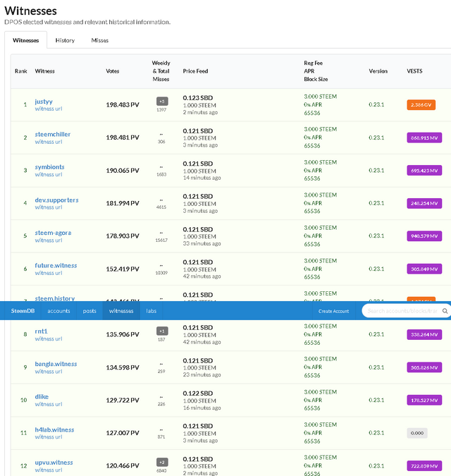
Task: Click the 0.122 SBD price feed
Action: (x=198, y=393)
